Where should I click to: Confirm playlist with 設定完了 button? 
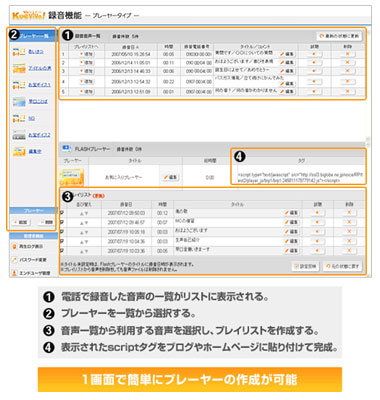[x=306, y=266]
